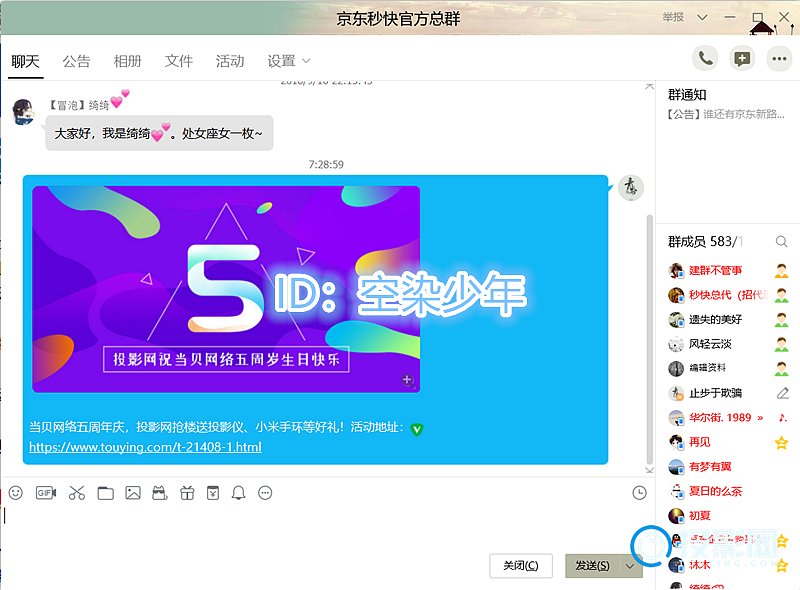Expand title bar dropdown chevron
800x590 pixels.
click(x=703, y=17)
